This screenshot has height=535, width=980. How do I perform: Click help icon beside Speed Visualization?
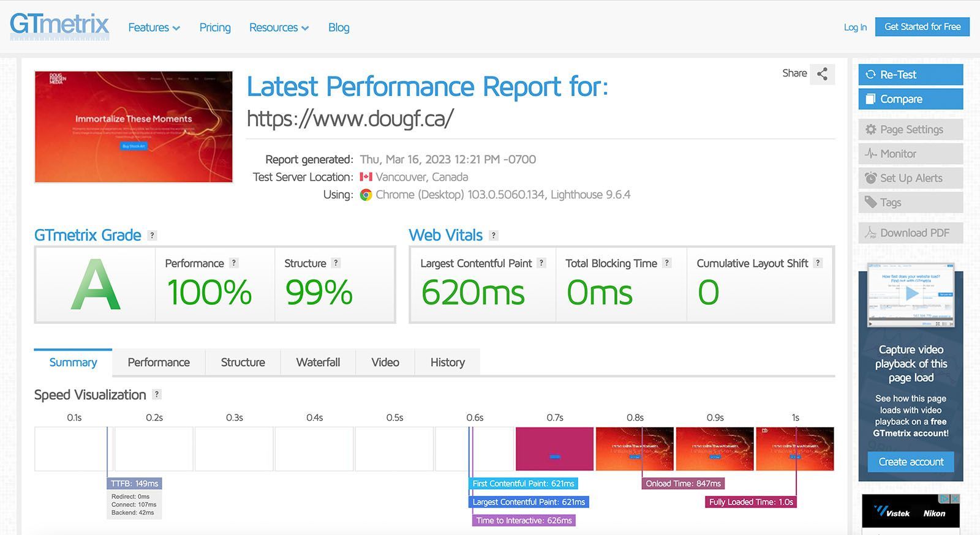[x=157, y=395]
